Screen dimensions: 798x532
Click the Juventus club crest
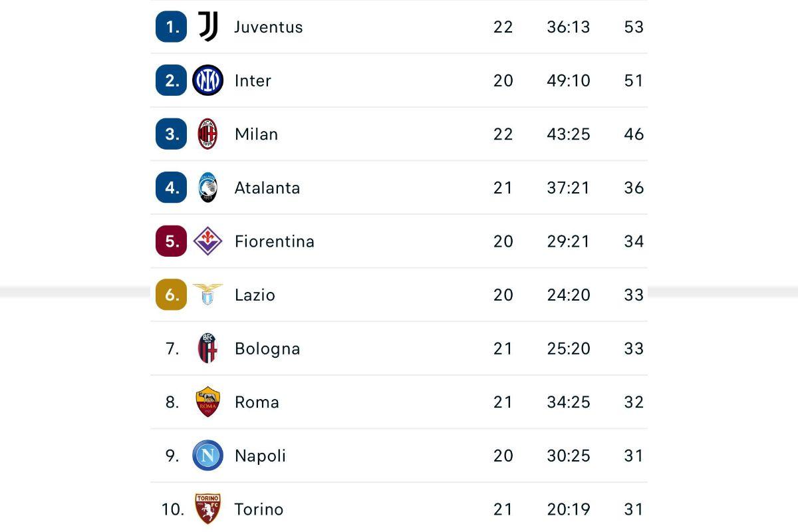(207, 27)
